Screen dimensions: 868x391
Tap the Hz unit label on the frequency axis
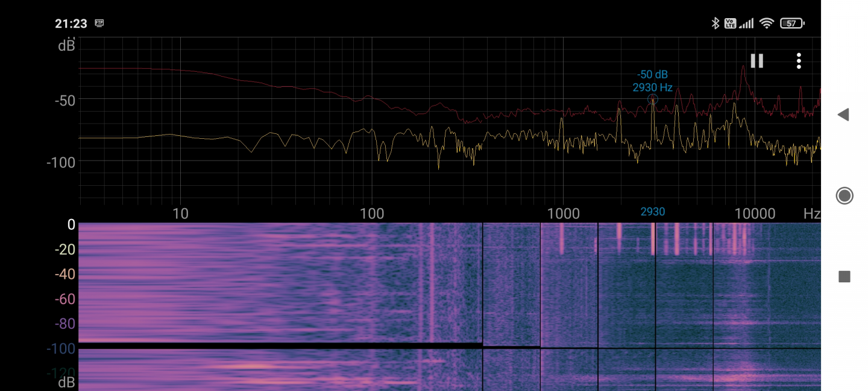[x=811, y=214]
